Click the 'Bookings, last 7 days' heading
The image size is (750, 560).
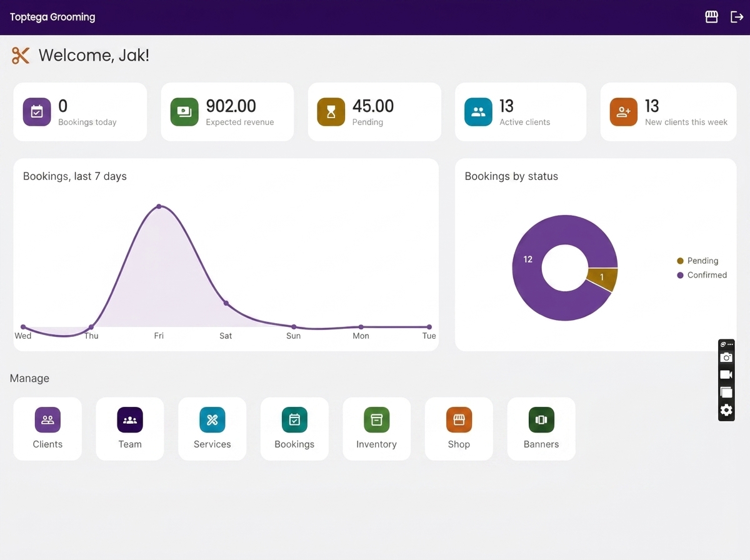coord(75,176)
